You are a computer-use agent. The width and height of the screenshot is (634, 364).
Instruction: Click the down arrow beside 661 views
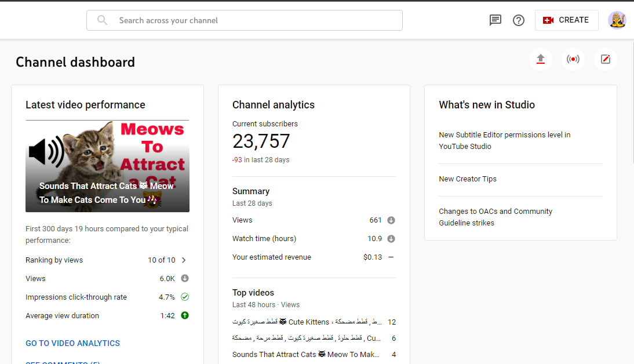click(391, 220)
